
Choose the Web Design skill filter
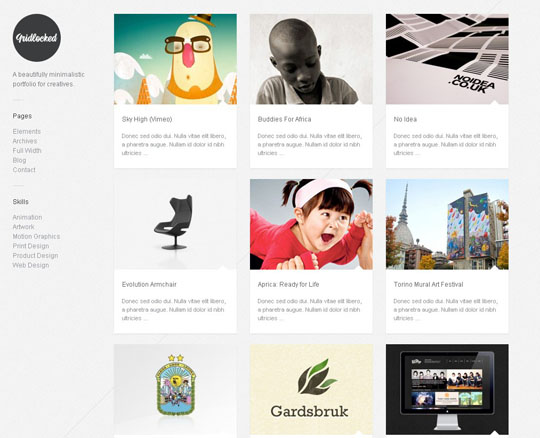pos(31,265)
